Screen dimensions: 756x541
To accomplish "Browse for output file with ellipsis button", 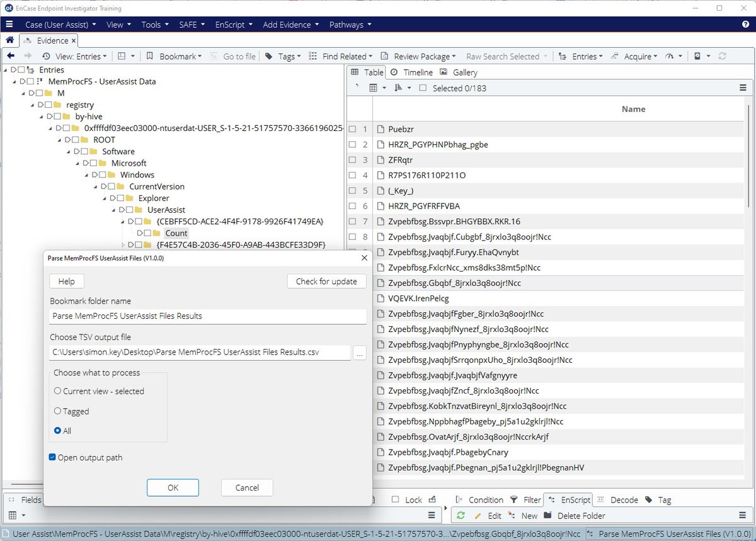I will pyautogui.click(x=360, y=353).
